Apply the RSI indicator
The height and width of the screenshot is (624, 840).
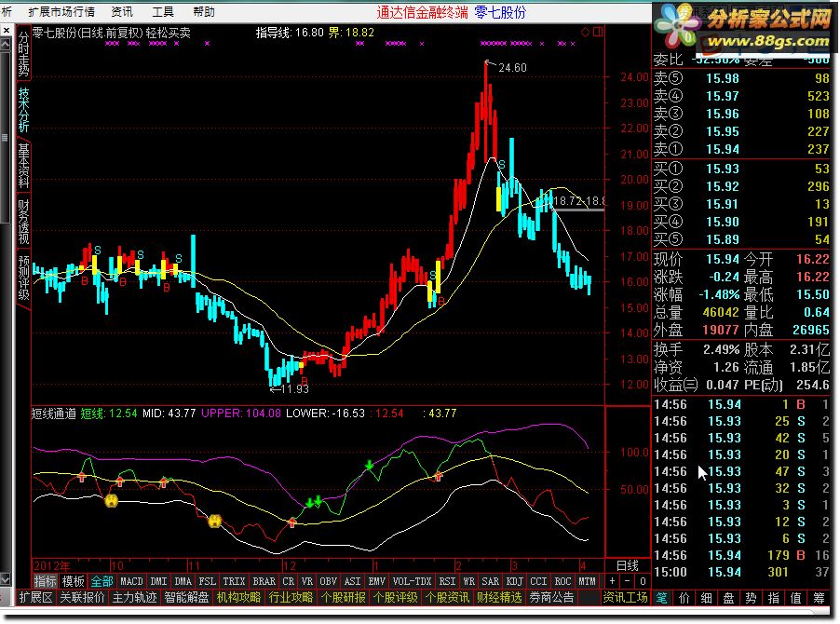coord(447,581)
